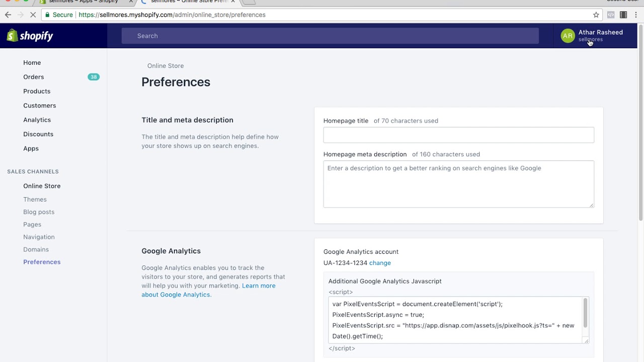
Task: Go to Products in the sidebar
Action: pos(37,91)
